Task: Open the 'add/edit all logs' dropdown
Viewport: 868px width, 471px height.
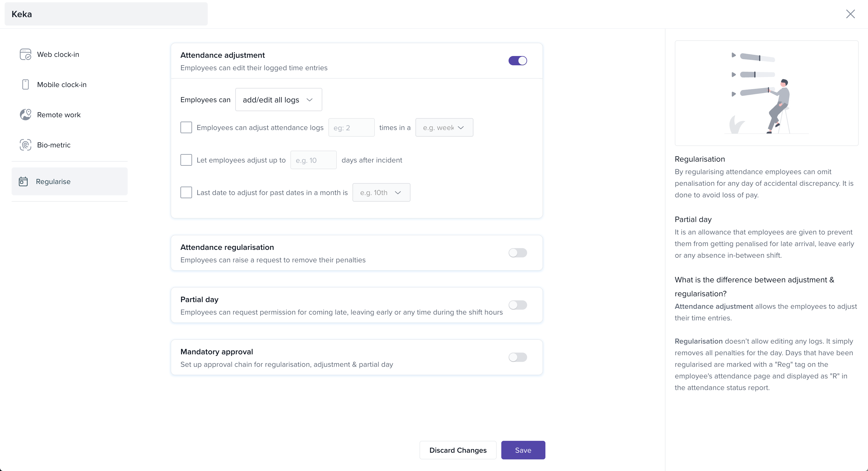Action: pyautogui.click(x=278, y=100)
